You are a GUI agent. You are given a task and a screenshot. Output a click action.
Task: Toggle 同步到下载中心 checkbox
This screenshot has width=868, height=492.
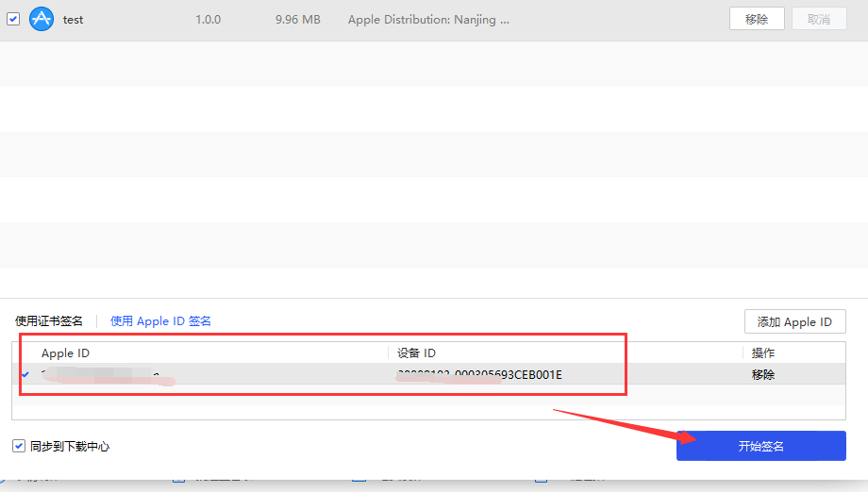coord(19,446)
